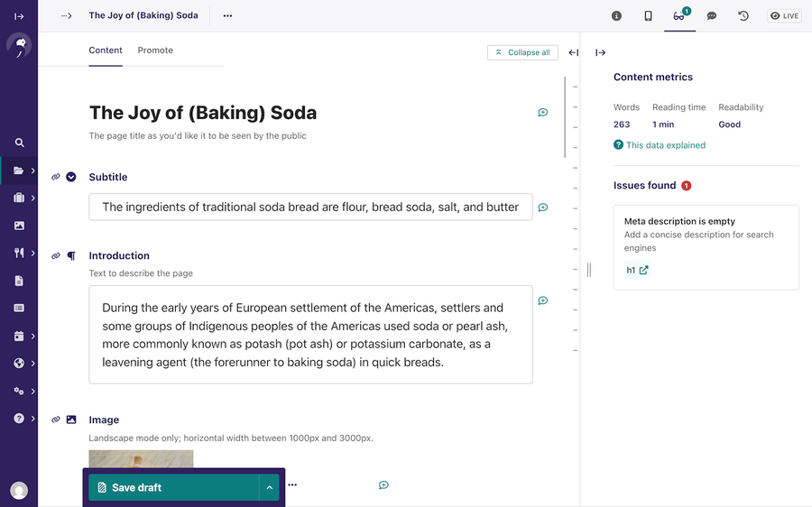
Task: Open the calendar icon in the sidebar
Action: click(19, 336)
